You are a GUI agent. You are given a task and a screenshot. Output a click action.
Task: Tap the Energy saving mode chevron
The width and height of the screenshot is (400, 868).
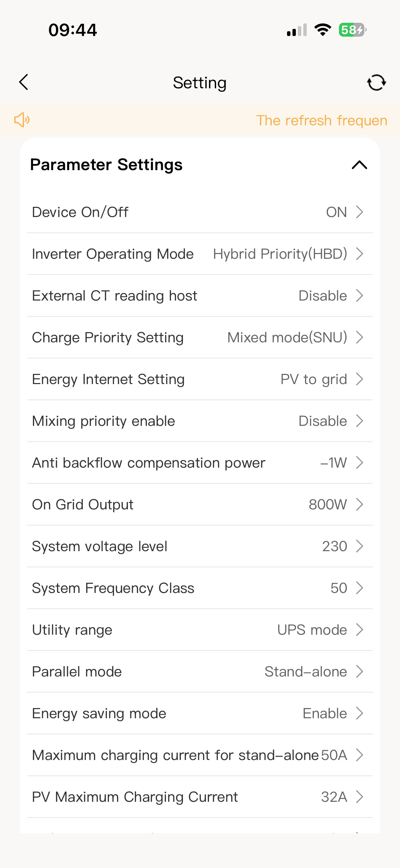pyautogui.click(x=360, y=713)
